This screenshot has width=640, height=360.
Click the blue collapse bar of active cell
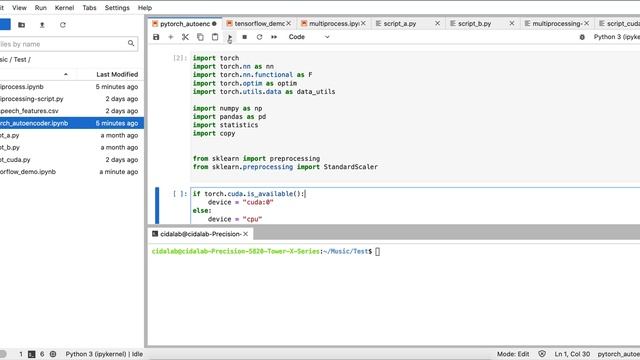157,205
